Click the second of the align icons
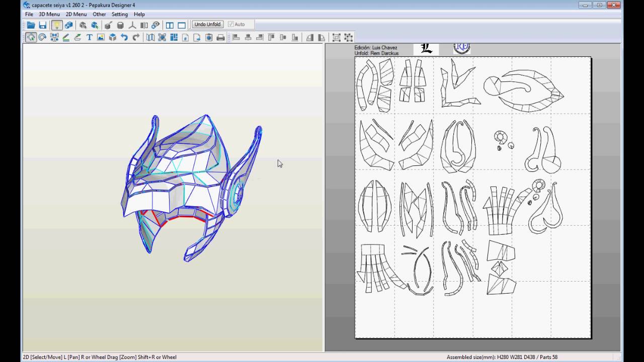 click(x=248, y=37)
